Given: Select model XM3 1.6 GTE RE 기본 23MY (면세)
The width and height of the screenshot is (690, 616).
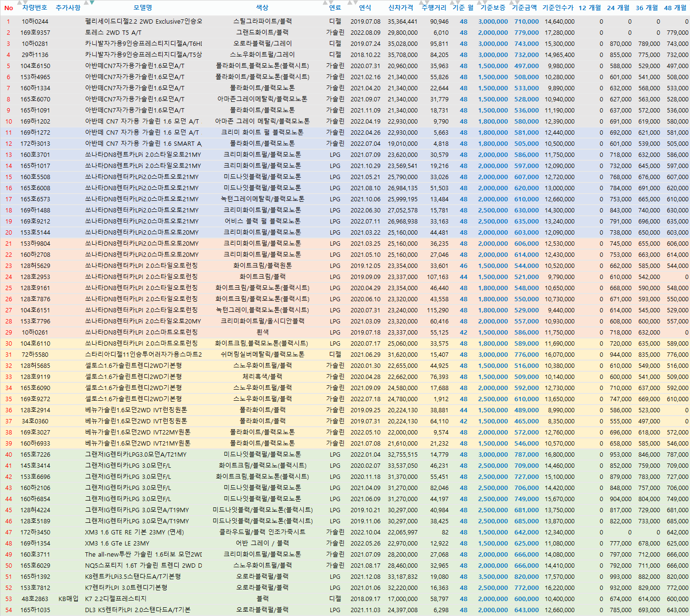Looking at the screenshot, I should (134, 532).
